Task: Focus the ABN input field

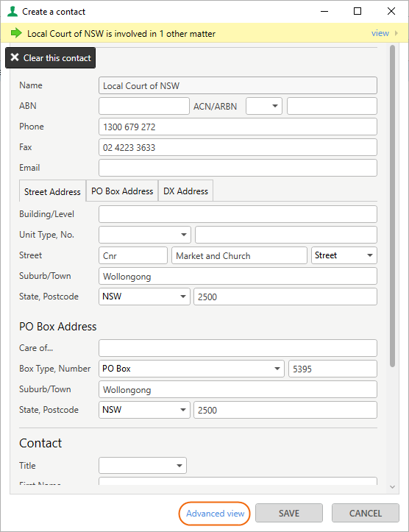Action: (x=143, y=106)
